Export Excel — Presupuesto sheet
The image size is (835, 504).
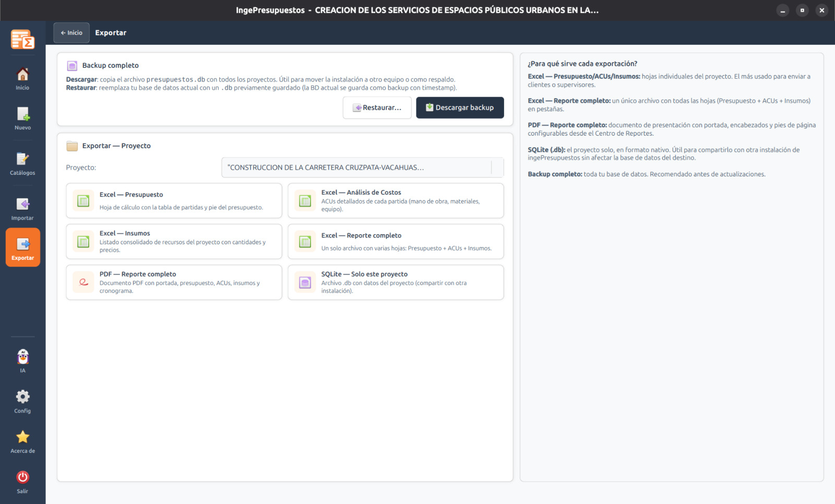coord(174,201)
